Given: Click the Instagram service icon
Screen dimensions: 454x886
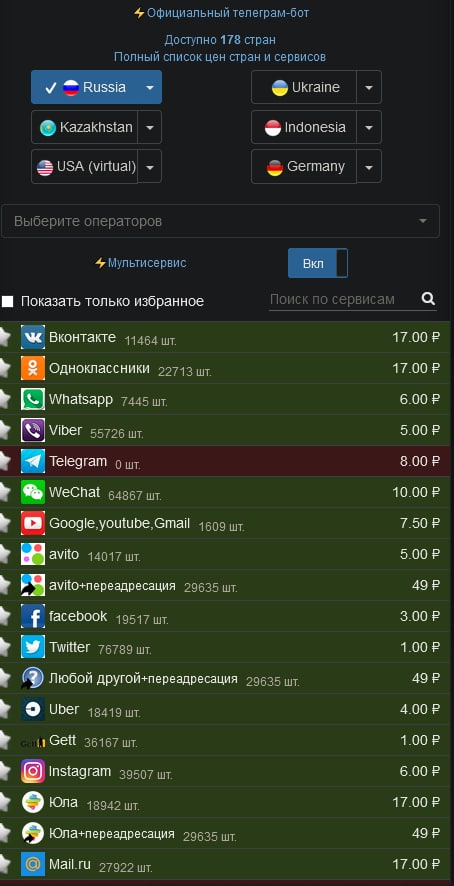Looking at the screenshot, I should [x=33, y=771].
